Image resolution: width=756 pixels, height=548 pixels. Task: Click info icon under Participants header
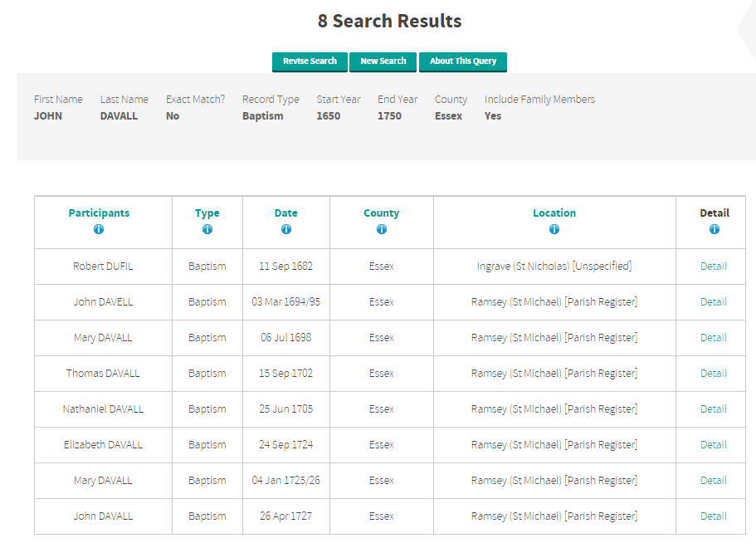pyautogui.click(x=99, y=229)
